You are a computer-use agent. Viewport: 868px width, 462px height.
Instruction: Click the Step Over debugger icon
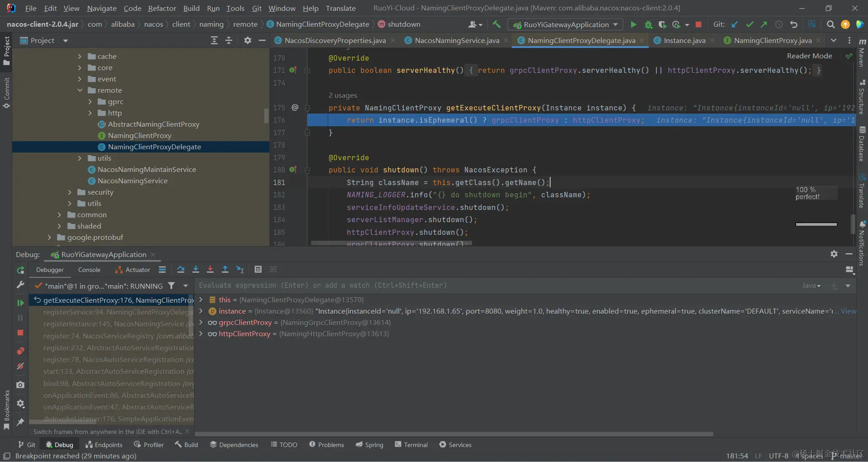click(x=181, y=270)
